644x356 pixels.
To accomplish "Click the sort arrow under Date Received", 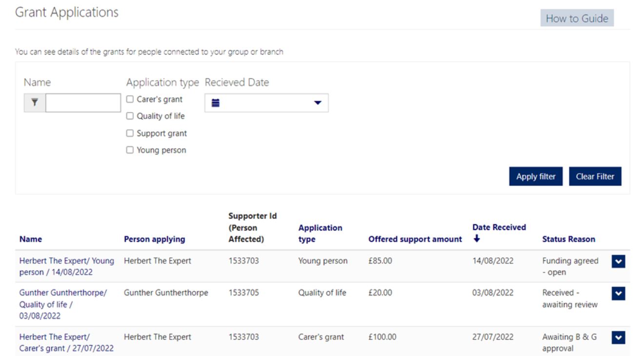I will 477,239.
